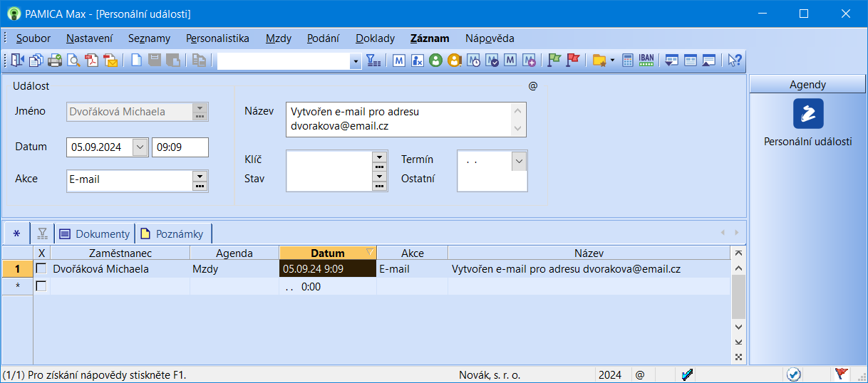Screen dimensions: 868x383
Task: Expand the Klíč field dropdown
Action: (380, 156)
